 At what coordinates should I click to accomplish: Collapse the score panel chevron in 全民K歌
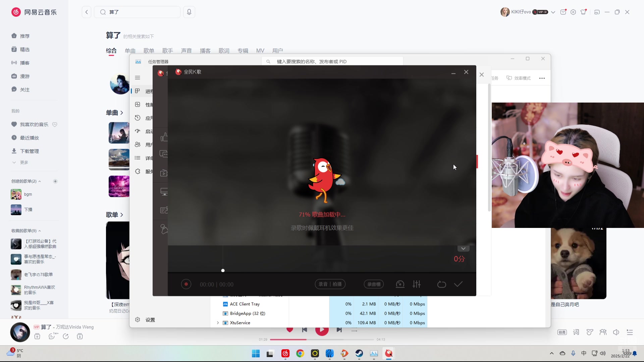click(x=463, y=248)
